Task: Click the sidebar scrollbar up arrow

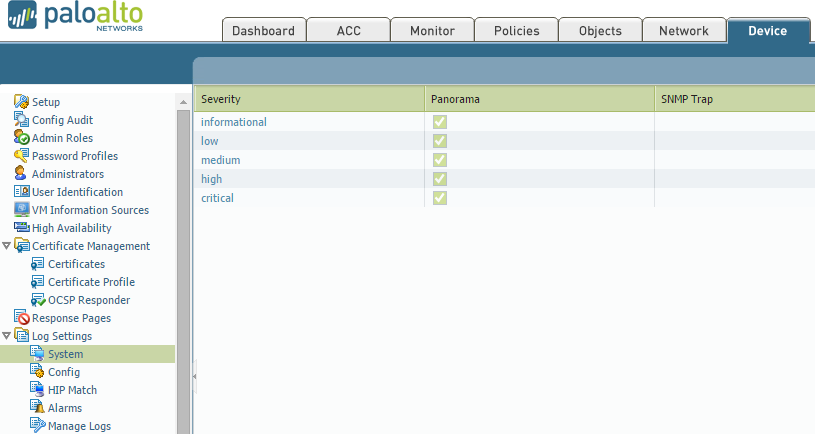Action: point(183,102)
